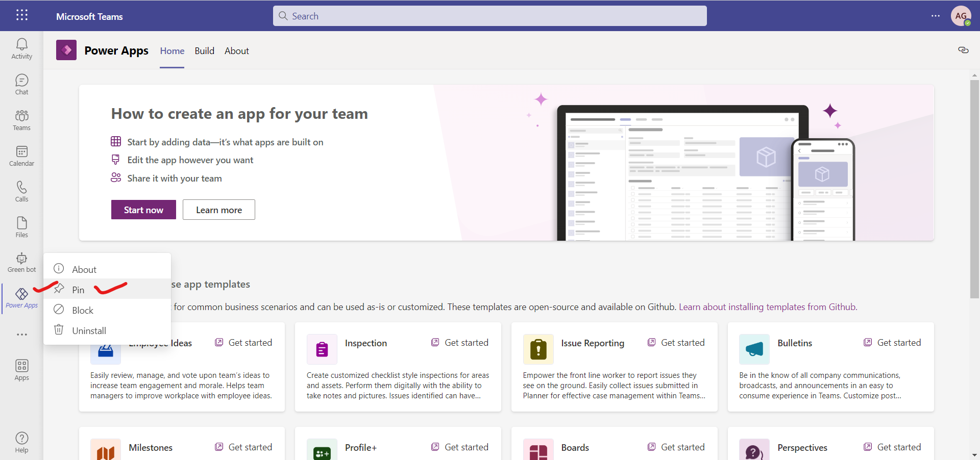Screen dimensions: 980x460
Task: Open Teams from the left navigation rail
Action: click(x=21, y=119)
